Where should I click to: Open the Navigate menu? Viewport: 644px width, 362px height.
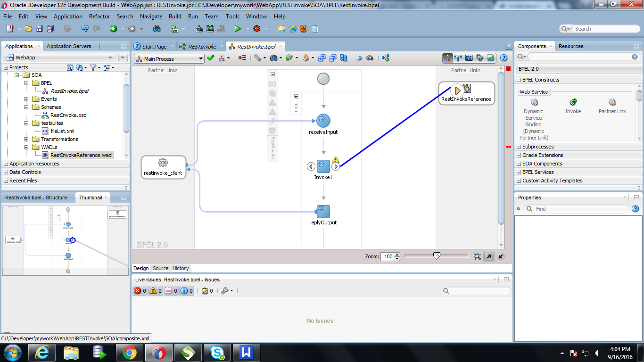pyautogui.click(x=151, y=16)
